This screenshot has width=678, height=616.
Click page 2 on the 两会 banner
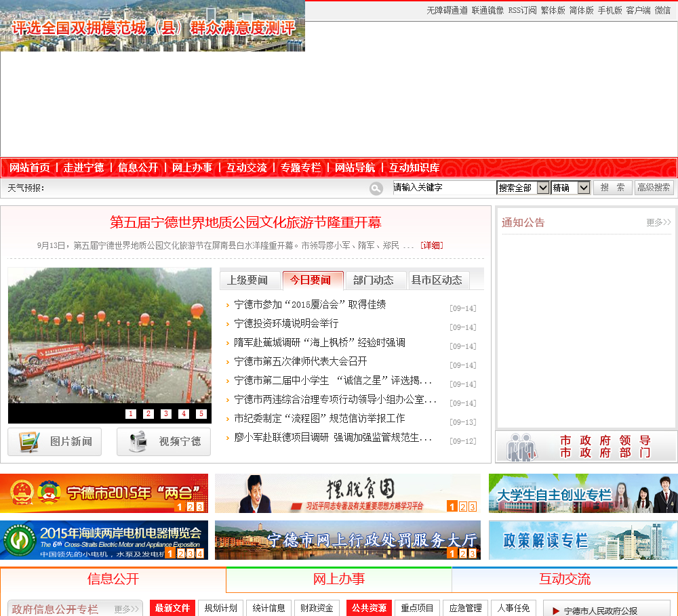pyautogui.click(x=191, y=507)
